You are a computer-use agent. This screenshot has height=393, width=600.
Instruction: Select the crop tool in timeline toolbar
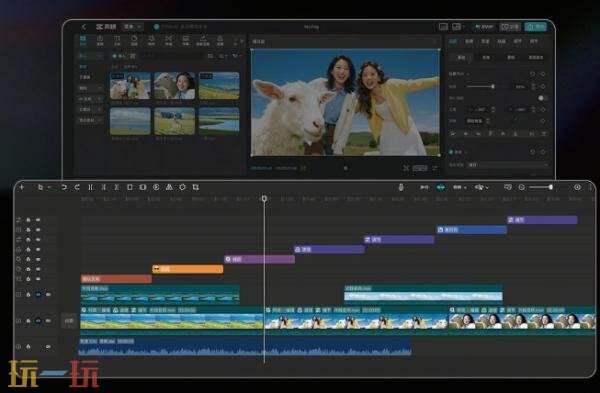click(196, 187)
